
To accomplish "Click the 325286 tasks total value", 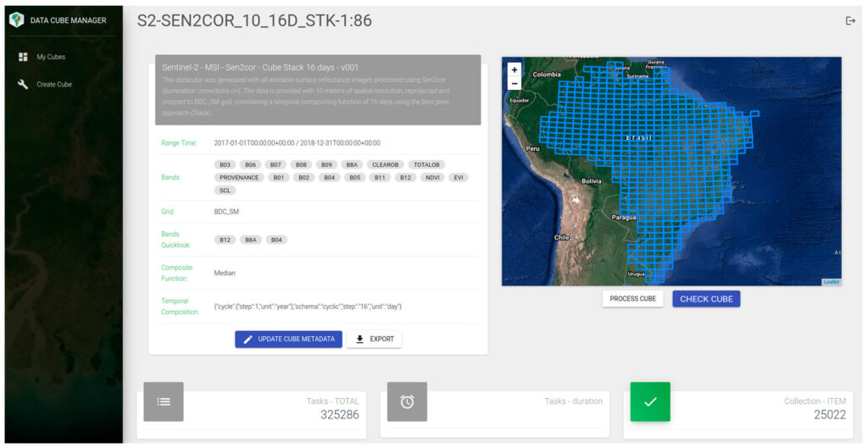I will 340,415.
